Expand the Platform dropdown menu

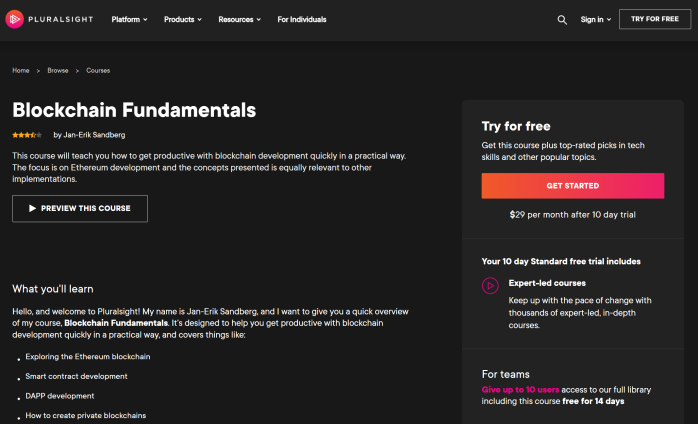130,20
